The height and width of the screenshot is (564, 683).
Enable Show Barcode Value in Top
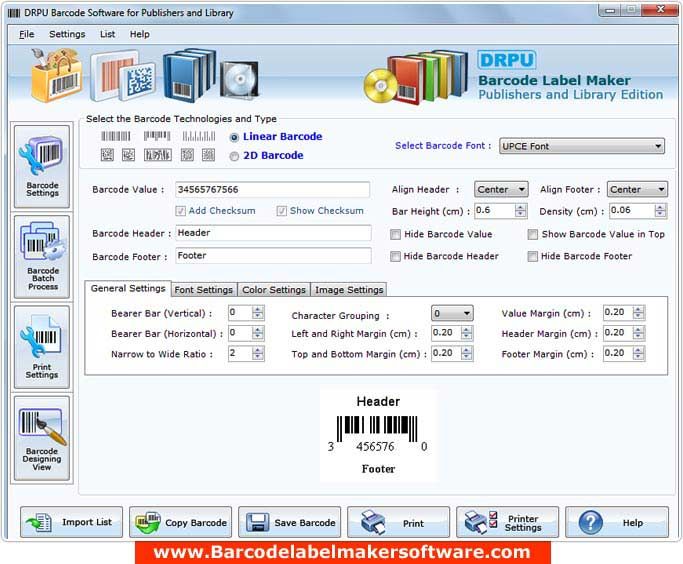coord(532,235)
